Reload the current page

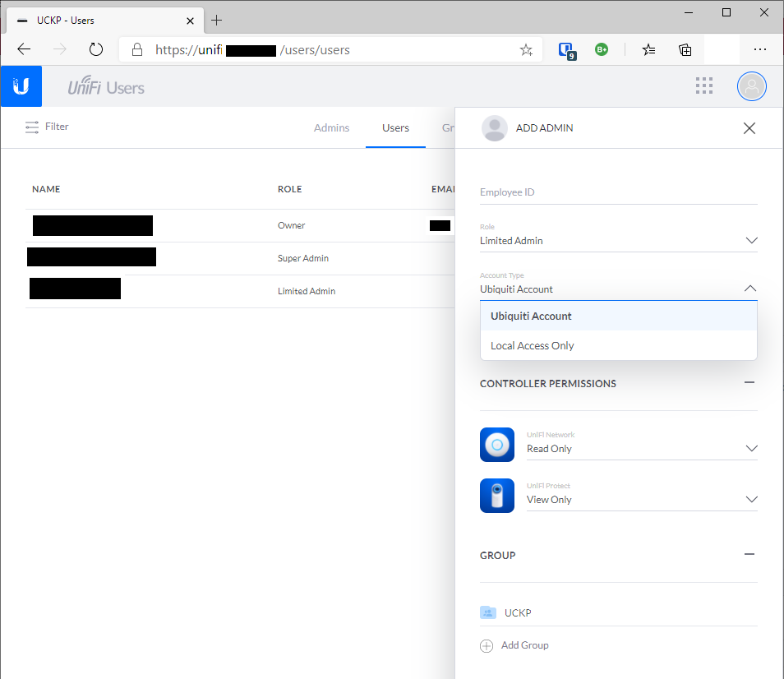click(96, 49)
